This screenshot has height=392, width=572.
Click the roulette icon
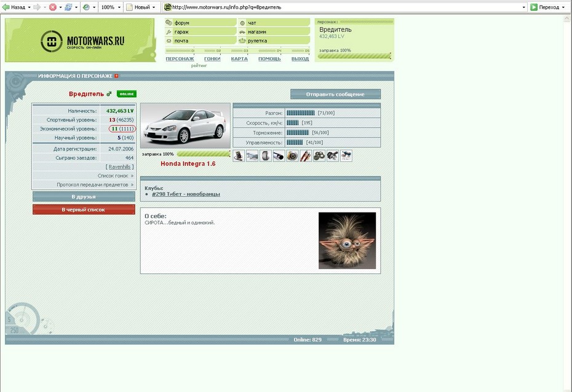(242, 41)
